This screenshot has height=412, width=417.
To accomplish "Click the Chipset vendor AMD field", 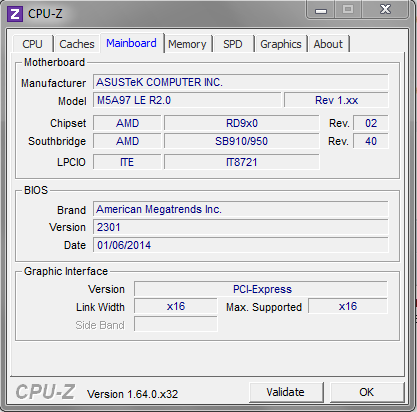I will pos(127,123).
